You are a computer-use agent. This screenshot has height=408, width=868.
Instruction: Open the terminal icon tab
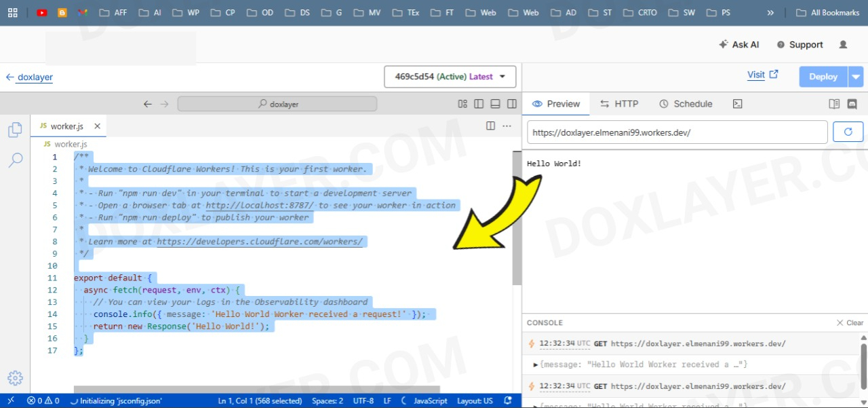[738, 104]
